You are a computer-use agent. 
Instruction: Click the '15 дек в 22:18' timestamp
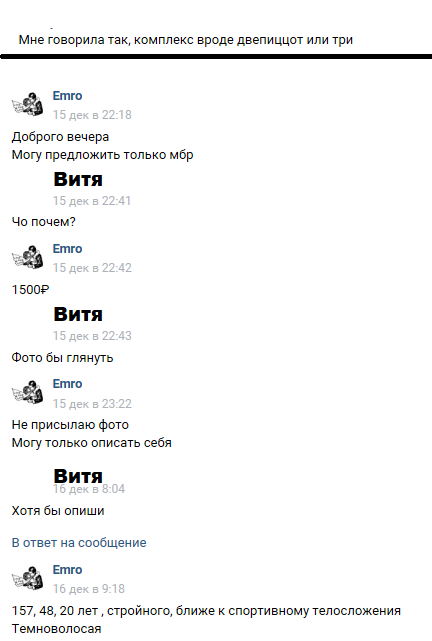pyautogui.click(x=92, y=115)
